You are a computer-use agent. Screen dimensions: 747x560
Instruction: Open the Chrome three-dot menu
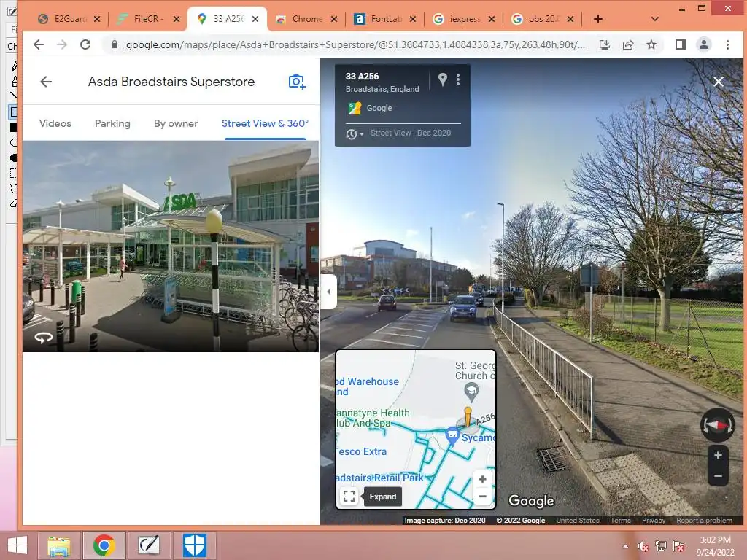727,44
